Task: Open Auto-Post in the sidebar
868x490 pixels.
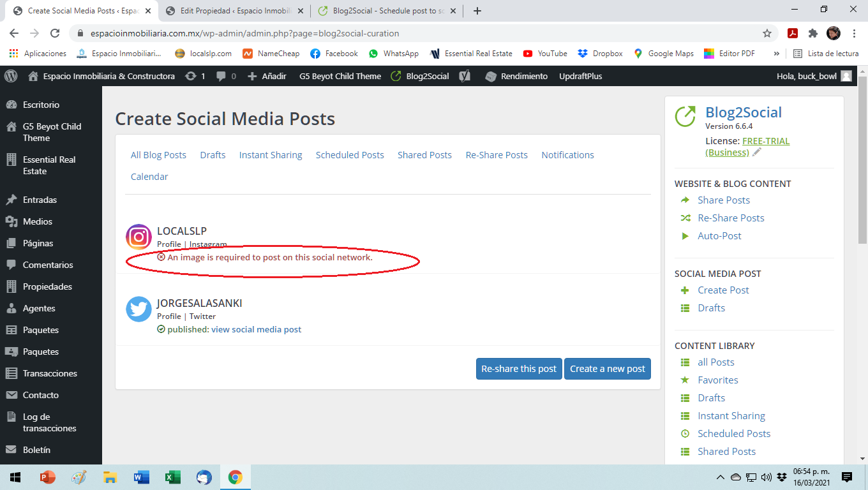Action: tap(719, 236)
